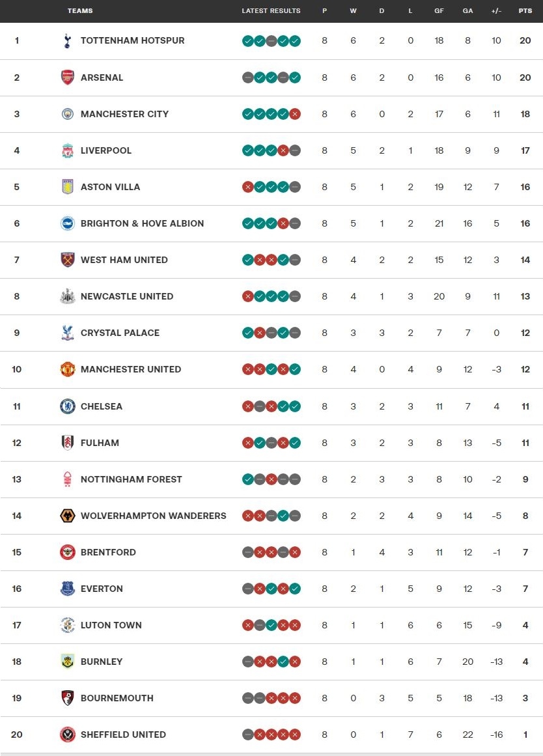Screen dimensions: 543x756
Task: Open the Brighton & Hove Albion team link
Action: click(x=142, y=223)
